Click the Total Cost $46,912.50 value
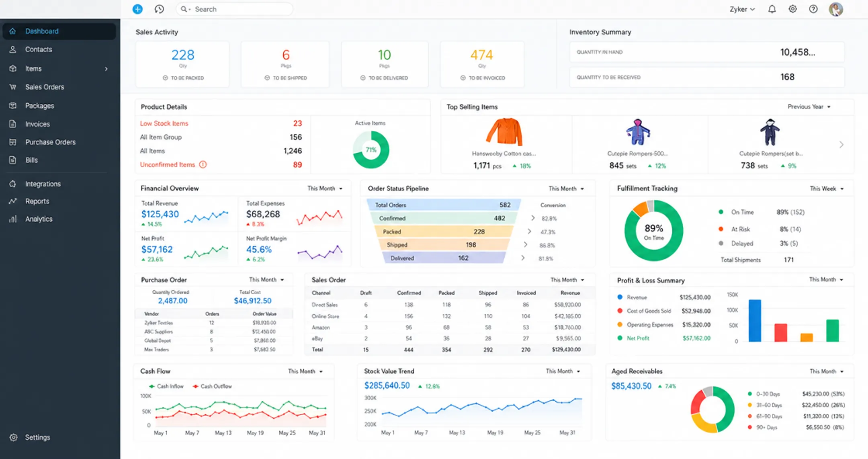Image resolution: width=868 pixels, height=459 pixels. pyautogui.click(x=252, y=301)
